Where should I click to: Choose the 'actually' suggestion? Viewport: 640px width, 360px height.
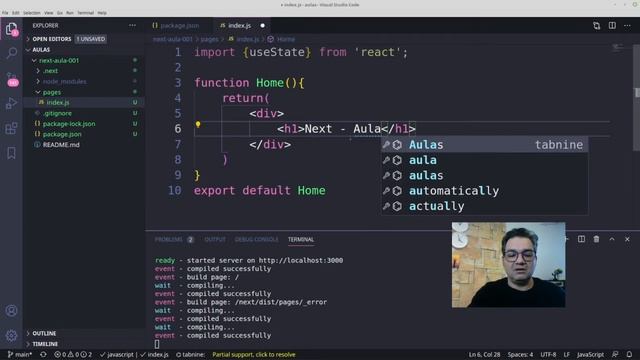click(484, 206)
